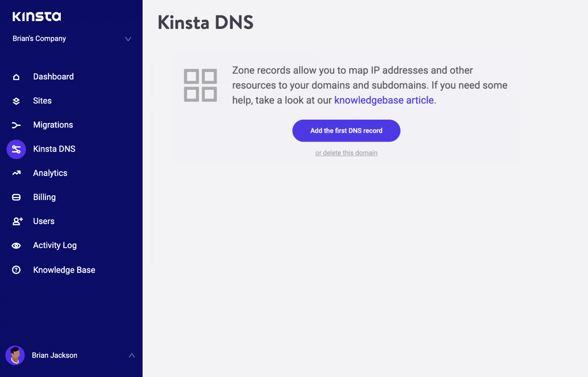588x377 pixels.
Task: Switch to the Sites section
Action: [42, 101]
